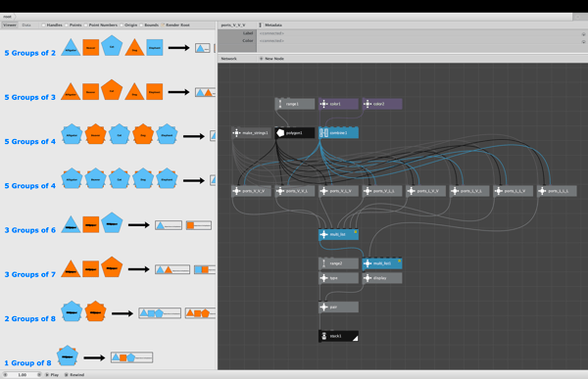588x379 pixels.
Task: Select the combine1 node
Action: [x=338, y=133]
